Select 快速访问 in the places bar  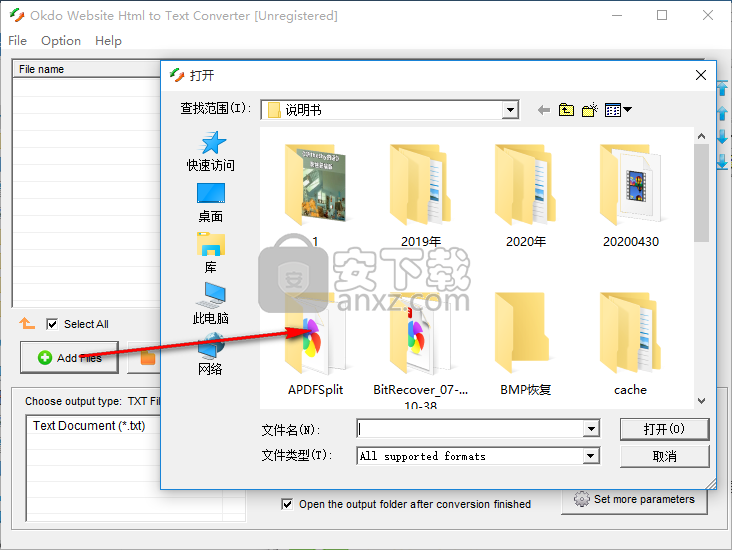point(211,151)
